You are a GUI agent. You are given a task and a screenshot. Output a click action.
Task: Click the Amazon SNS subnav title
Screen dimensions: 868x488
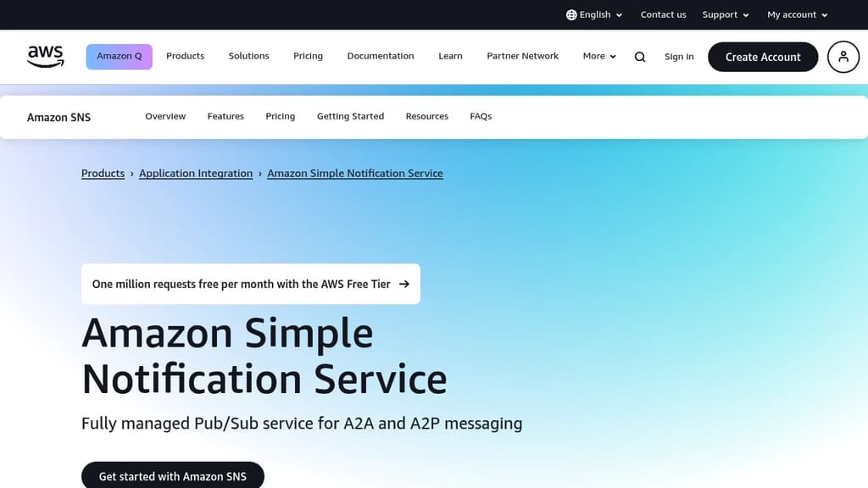[58, 117]
